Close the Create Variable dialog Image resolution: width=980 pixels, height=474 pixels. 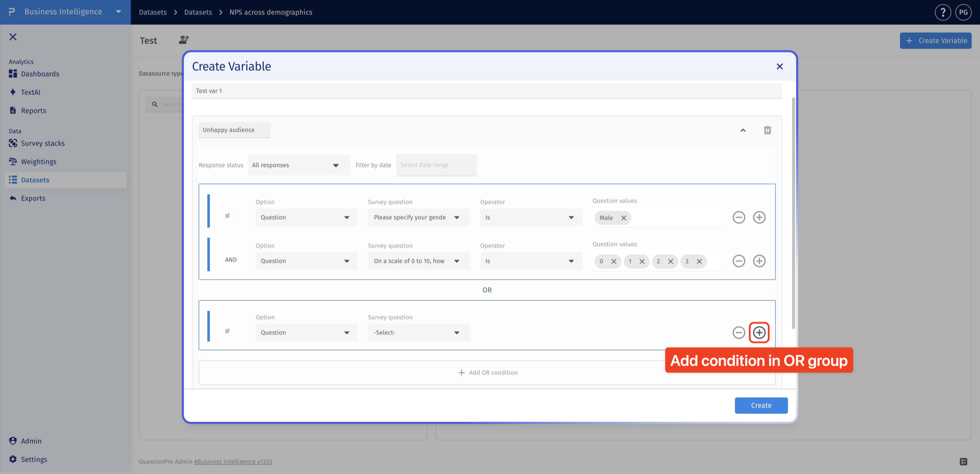click(x=780, y=66)
